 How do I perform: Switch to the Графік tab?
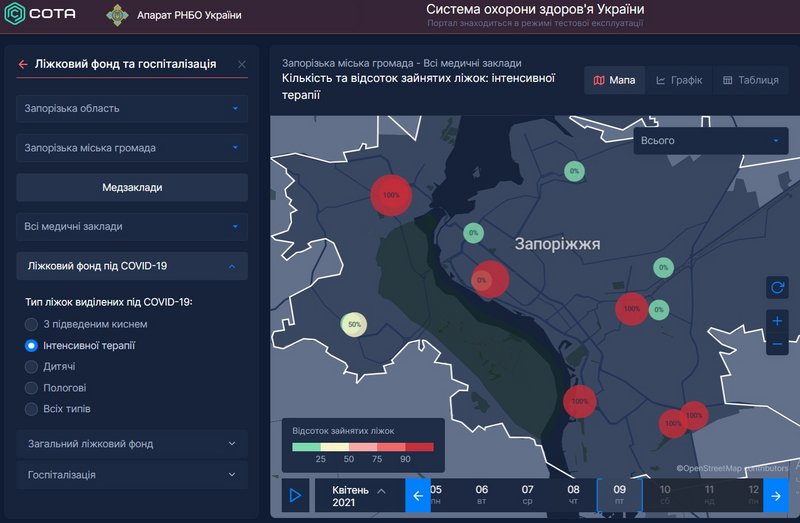point(679,81)
